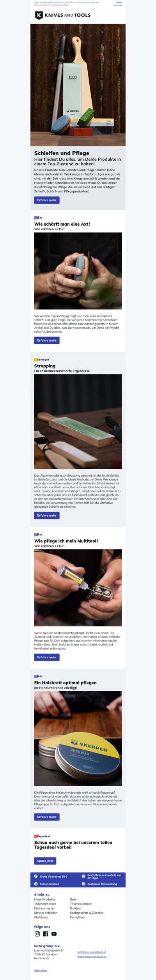Click the Knives and Tools logo
Screen dimensions: 156x980
tap(63, 15)
